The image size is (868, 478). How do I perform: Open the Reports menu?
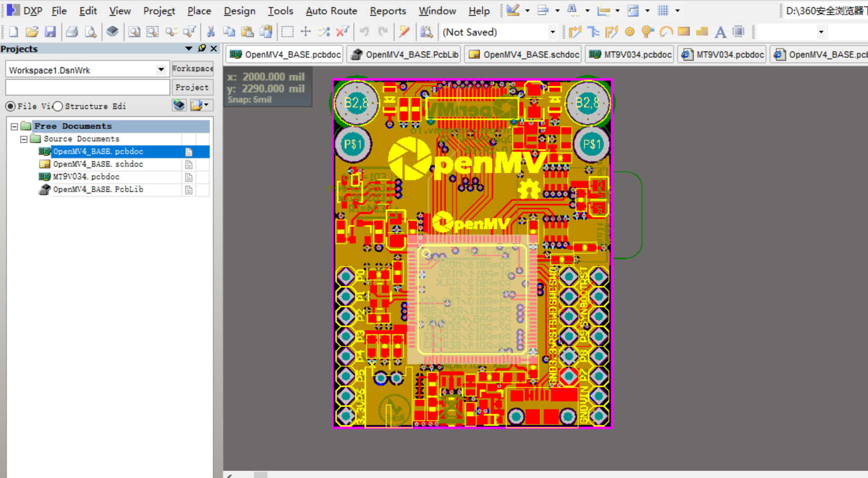(388, 11)
